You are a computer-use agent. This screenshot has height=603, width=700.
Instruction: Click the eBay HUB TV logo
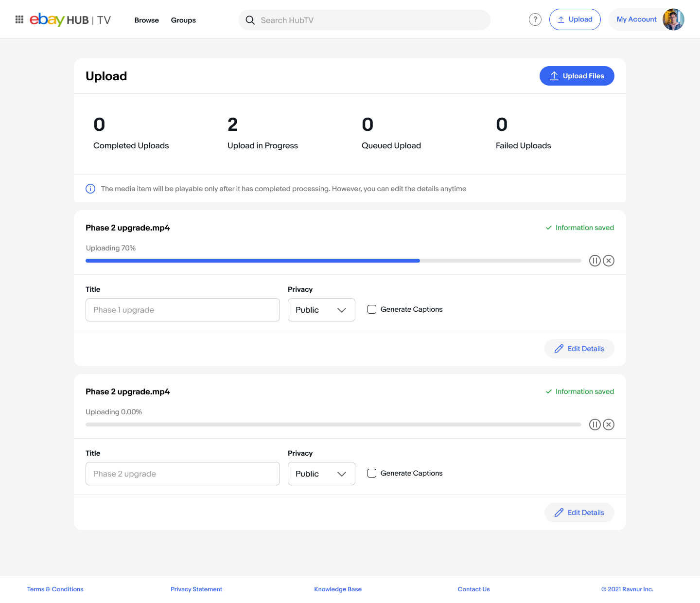70,20
